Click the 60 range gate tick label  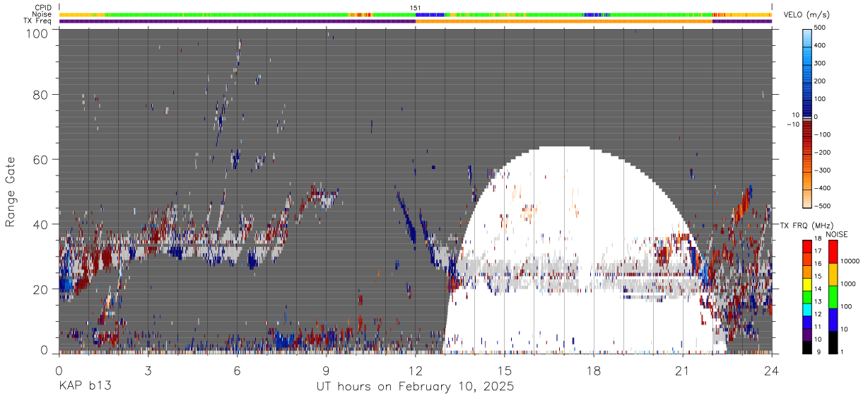point(40,159)
